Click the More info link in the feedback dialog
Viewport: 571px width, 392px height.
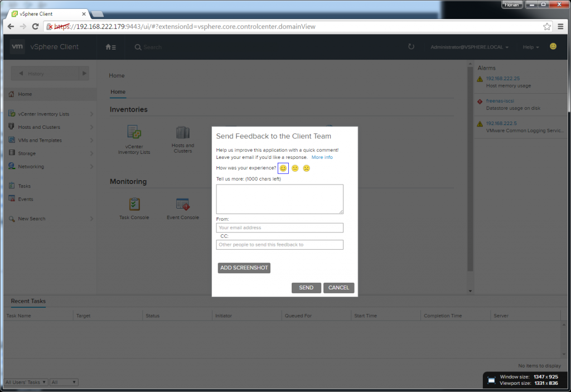coord(322,157)
